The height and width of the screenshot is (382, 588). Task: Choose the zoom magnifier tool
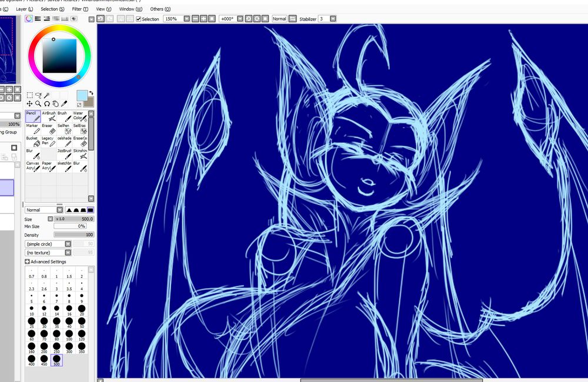(38, 104)
